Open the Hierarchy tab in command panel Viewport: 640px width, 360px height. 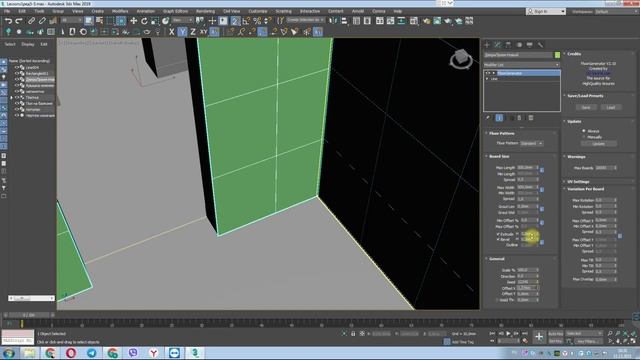pyautogui.click(x=508, y=44)
